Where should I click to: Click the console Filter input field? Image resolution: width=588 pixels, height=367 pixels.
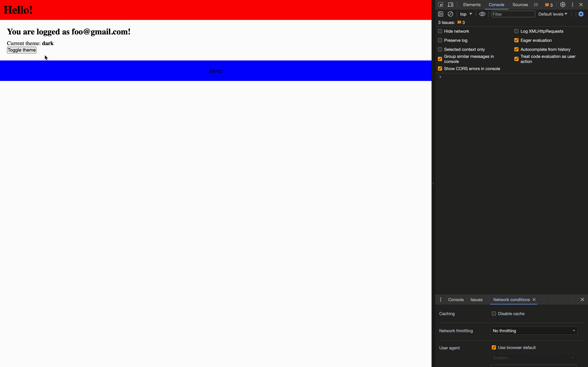513,14
